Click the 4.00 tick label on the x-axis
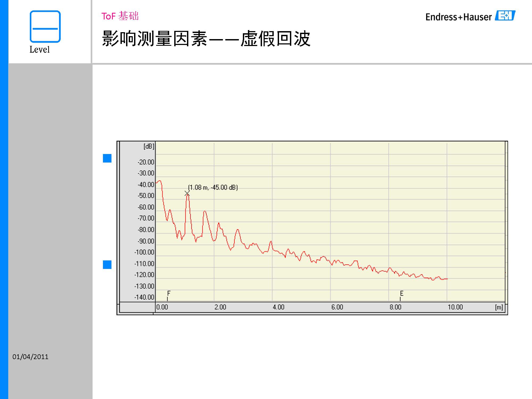This screenshot has height=399, width=532. (279, 307)
